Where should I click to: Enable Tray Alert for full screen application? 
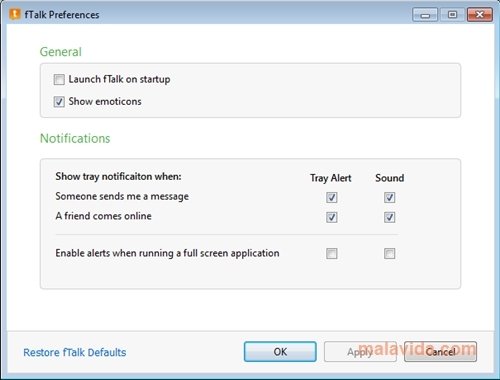point(332,253)
